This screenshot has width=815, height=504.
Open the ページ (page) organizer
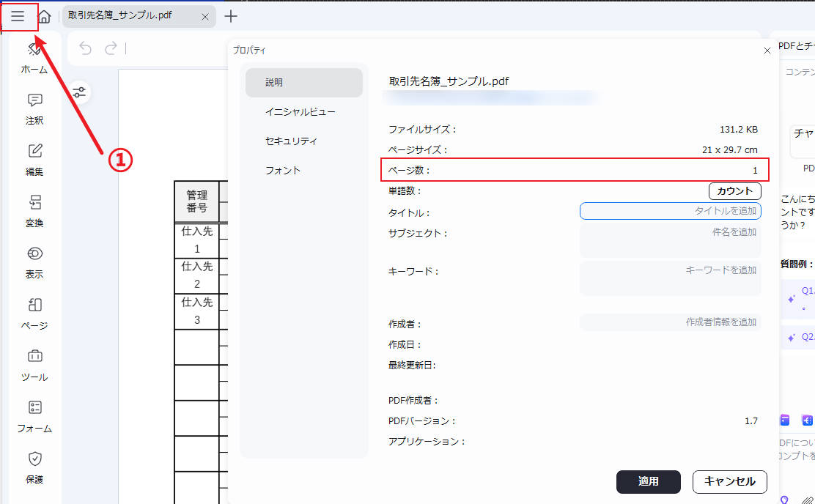point(34,314)
